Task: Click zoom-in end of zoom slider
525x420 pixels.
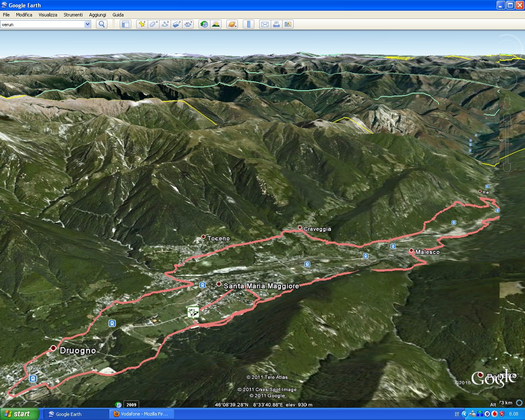Action: (x=507, y=118)
